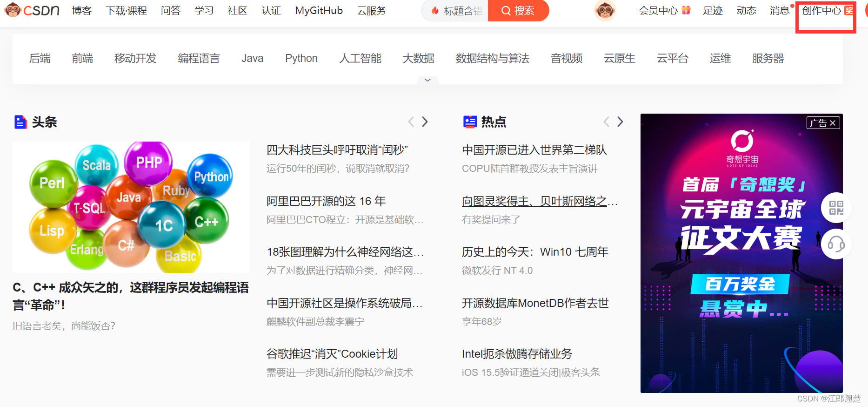Open the 下载·课程 menu

126,11
